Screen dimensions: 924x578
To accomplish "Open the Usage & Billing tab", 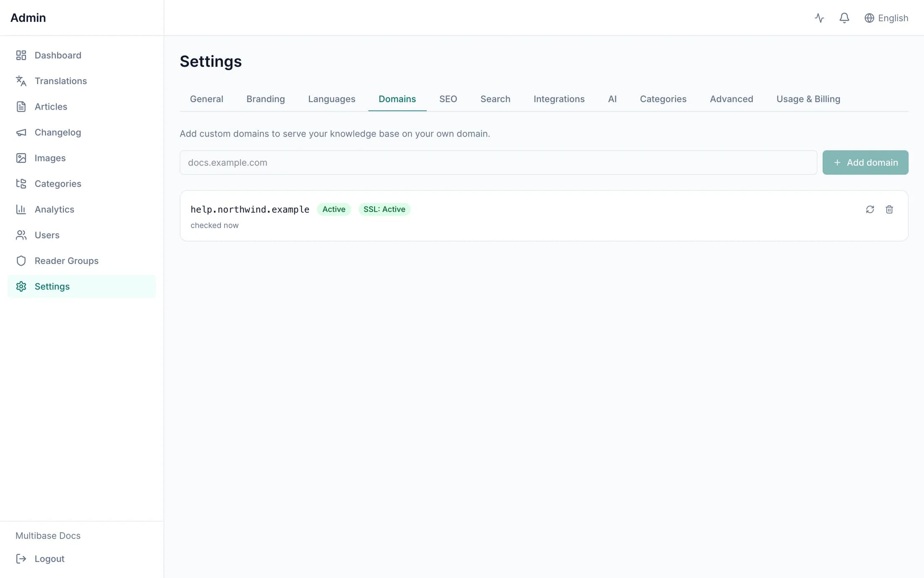I will point(808,99).
